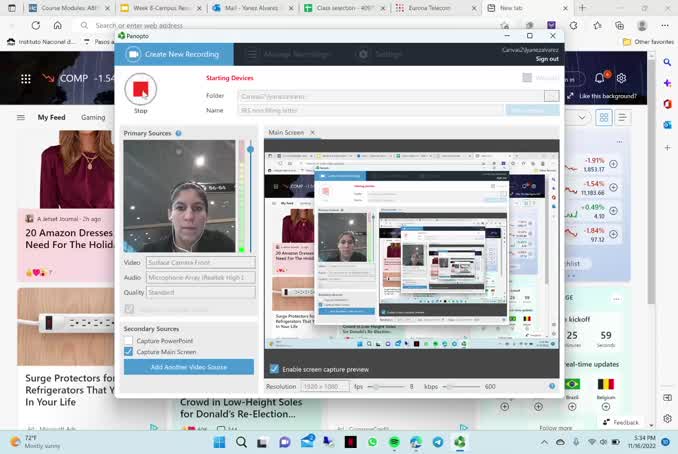The height and width of the screenshot is (454, 678).
Task: Open the taskbar search icon
Action: [241, 442]
